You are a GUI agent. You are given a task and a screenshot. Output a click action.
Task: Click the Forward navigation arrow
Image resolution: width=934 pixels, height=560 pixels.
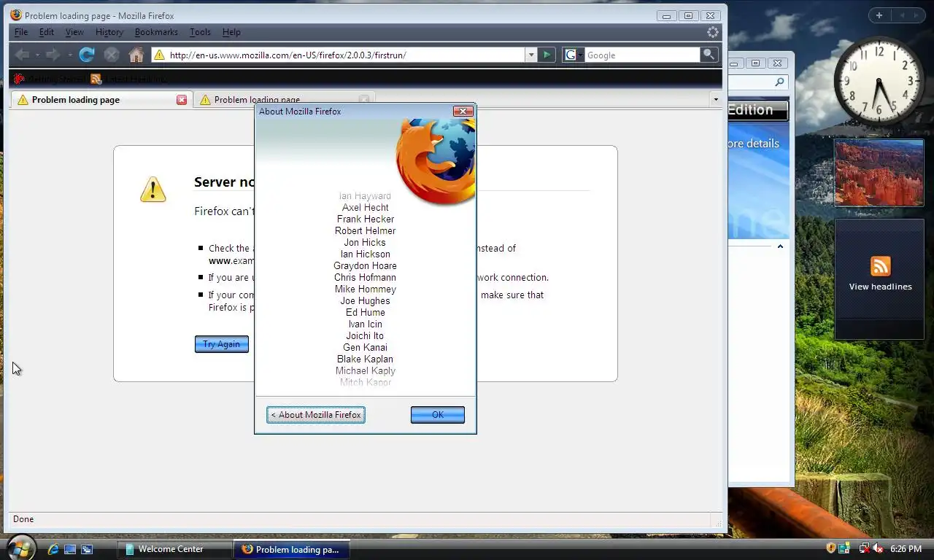click(x=53, y=55)
